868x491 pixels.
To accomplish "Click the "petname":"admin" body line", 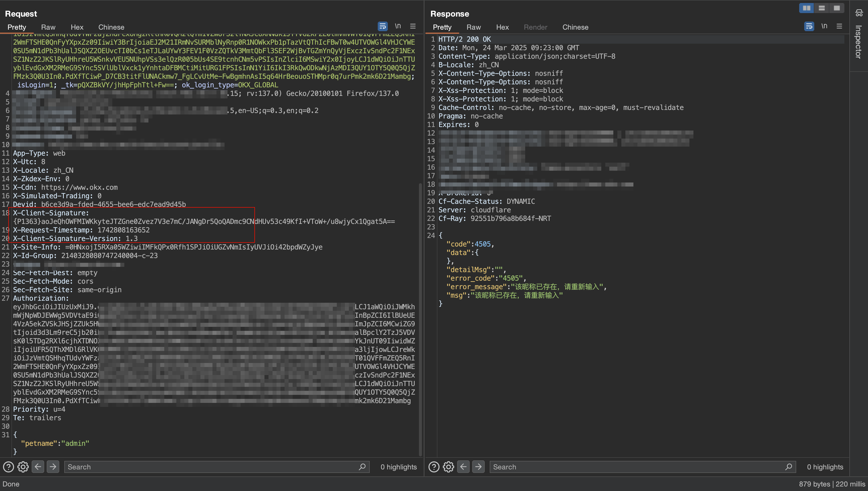I will (x=55, y=443).
